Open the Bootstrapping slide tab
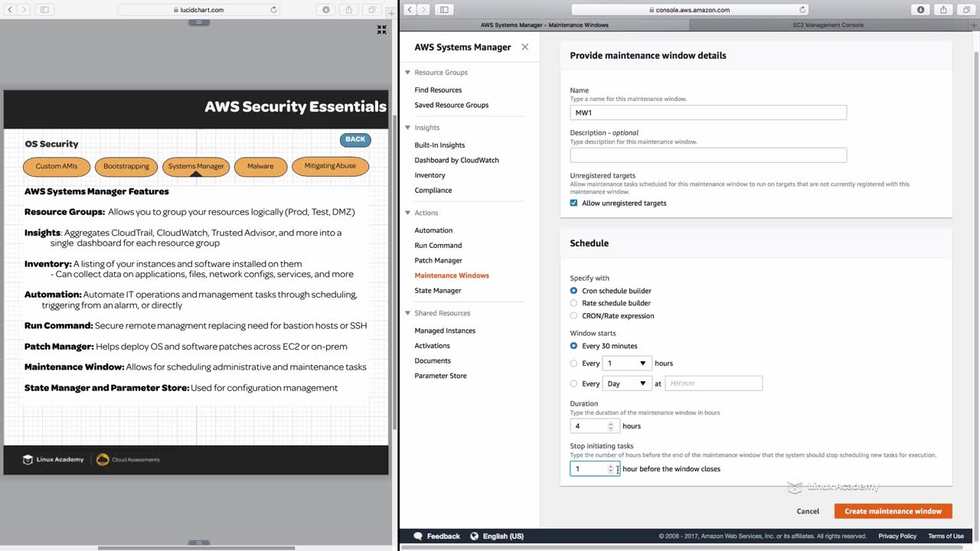The height and width of the screenshot is (551, 980). [x=126, y=166]
